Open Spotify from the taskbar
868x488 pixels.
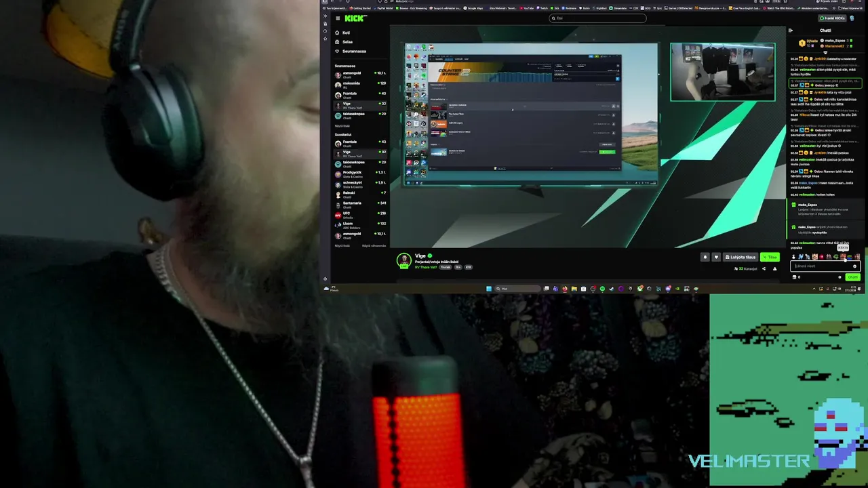[x=602, y=289]
